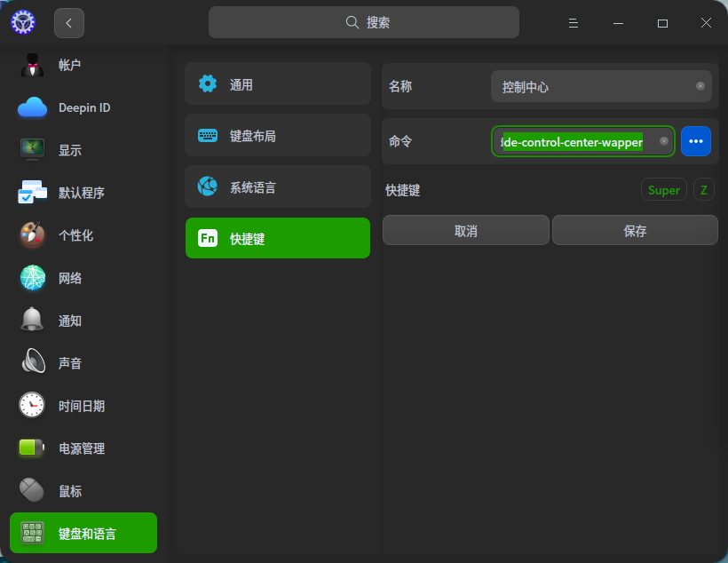Click the 电源管理 label in sidebar
728x563 pixels.
click(82, 448)
